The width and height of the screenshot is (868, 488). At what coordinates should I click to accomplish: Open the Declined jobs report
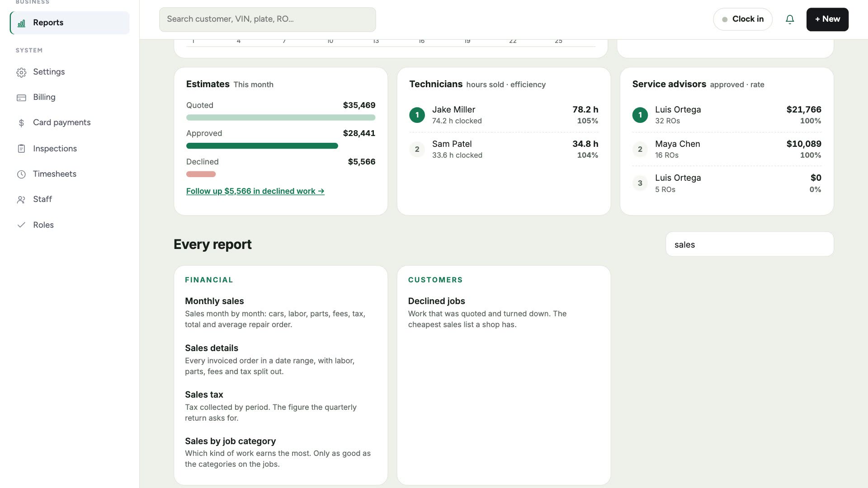click(x=436, y=301)
